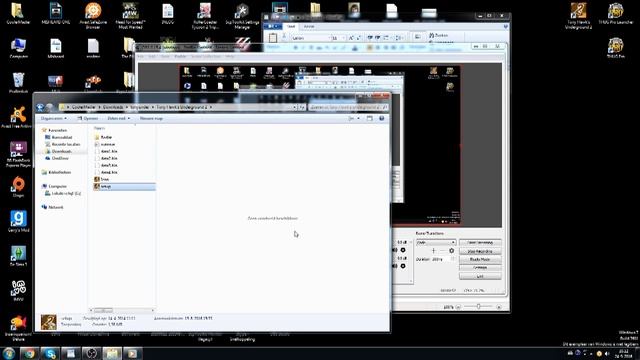The image size is (640, 360).
Task: Enable Studio Mode in OBS
Action: [x=480, y=259]
